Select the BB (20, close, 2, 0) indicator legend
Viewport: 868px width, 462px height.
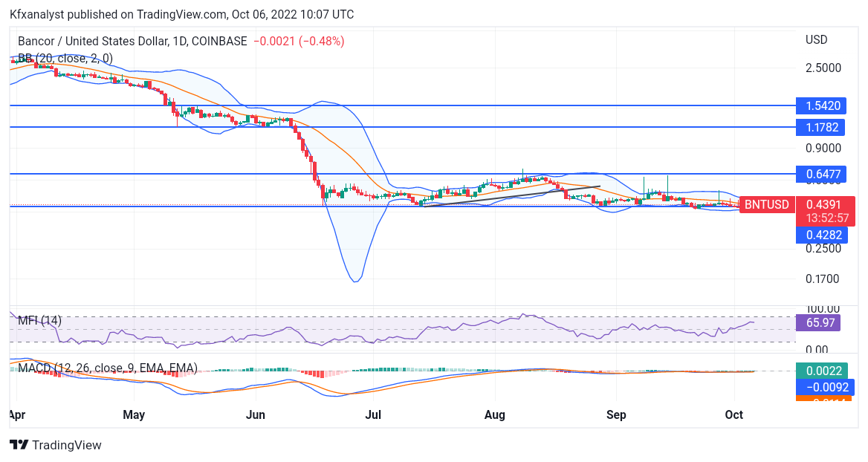coord(65,58)
